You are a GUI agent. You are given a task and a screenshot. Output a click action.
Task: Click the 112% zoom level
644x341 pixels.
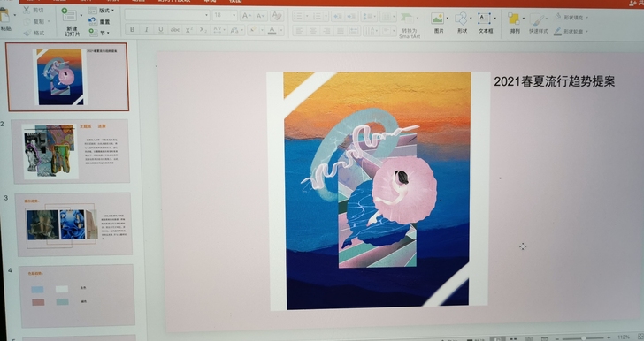625,338
